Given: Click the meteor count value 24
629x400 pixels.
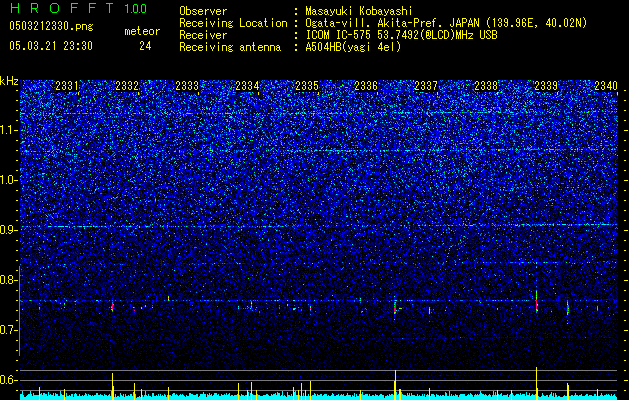Looking at the screenshot, I should pyautogui.click(x=145, y=46).
